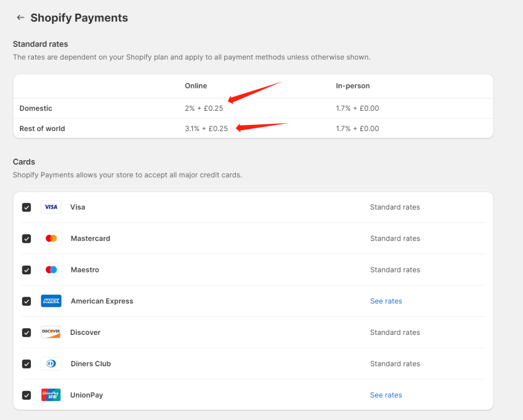523x420 pixels.
Task: Click the rates-dependent-on-plan description text
Action: tap(192, 57)
